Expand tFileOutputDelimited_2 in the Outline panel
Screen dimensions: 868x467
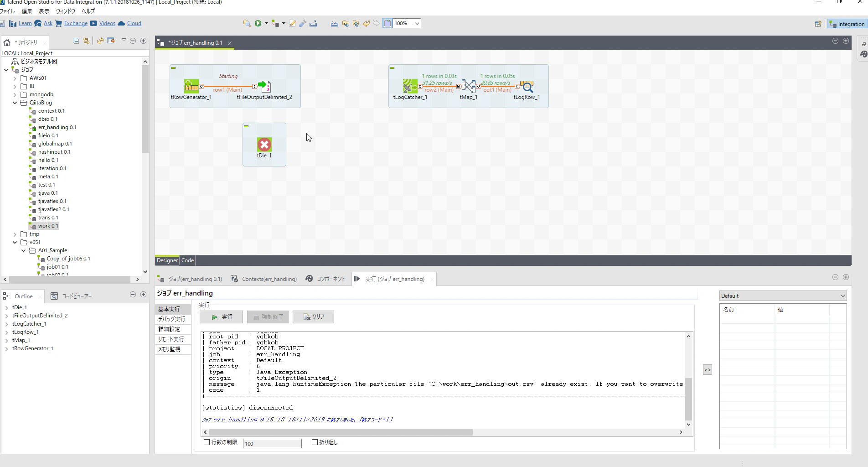(x=7, y=316)
